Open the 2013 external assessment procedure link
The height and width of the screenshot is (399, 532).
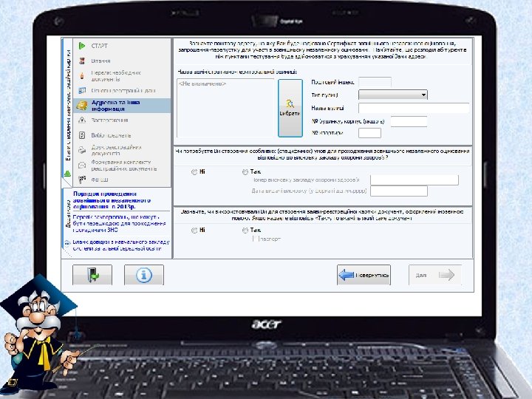click(x=112, y=200)
